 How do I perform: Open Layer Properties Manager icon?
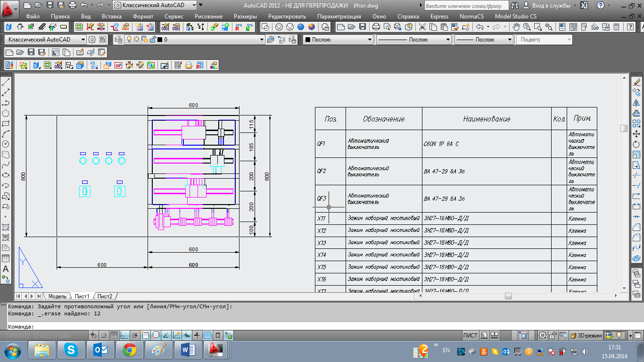[118, 40]
